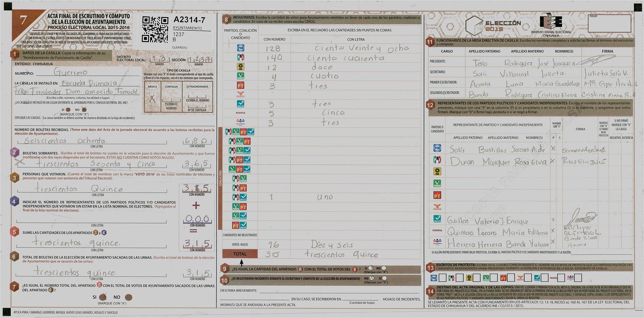Mark the SI bubble in section 7
644x318 pixels.
[103, 297]
